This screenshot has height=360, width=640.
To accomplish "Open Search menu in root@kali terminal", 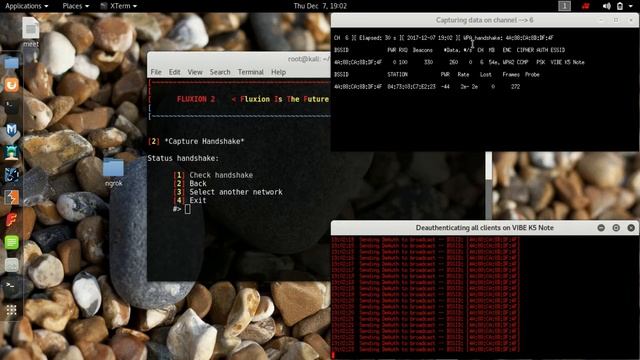I will 220,72.
